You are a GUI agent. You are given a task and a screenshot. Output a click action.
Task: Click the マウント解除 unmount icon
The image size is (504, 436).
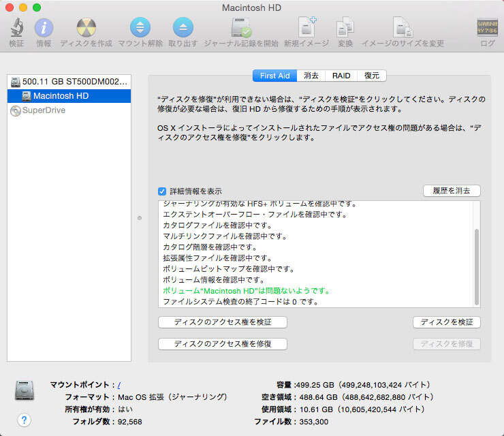click(x=140, y=27)
